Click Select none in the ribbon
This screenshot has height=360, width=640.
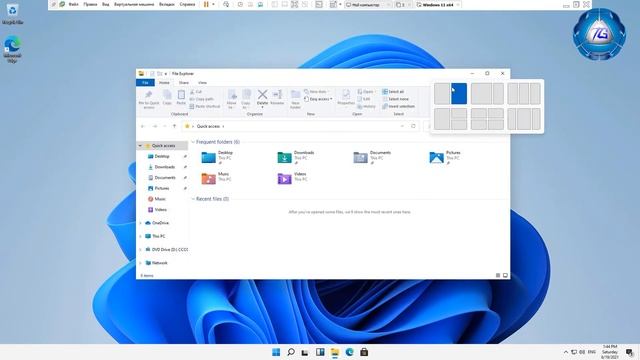pyautogui.click(x=395, y=99)
